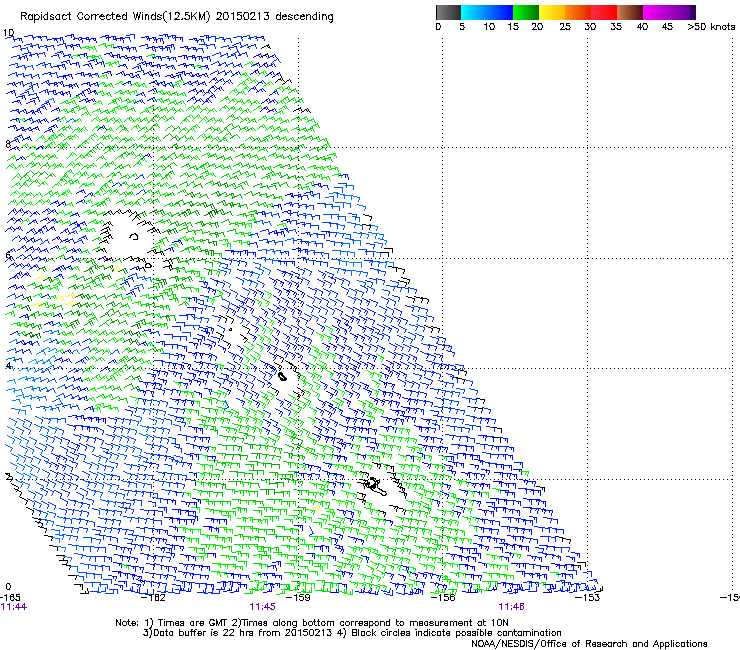Click the note line "Times are GMT"
The width and height of the screenshot is (740, 650).
click(192, 623)
